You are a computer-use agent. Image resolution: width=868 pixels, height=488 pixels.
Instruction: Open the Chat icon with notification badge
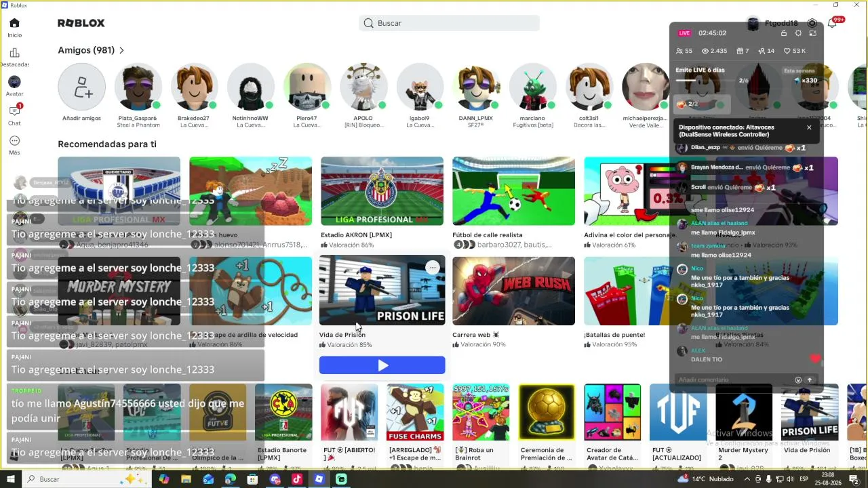(15, 111)
